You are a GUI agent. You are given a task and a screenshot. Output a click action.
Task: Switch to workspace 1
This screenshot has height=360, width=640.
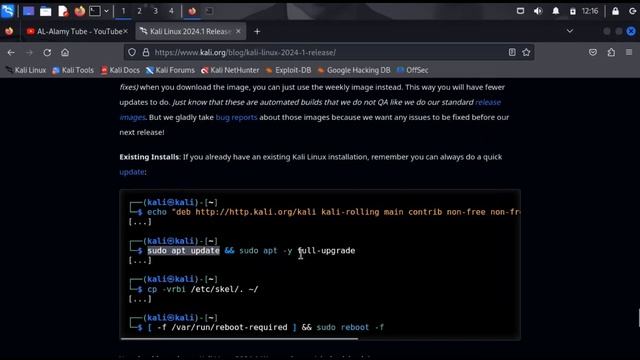click(123, 11)
